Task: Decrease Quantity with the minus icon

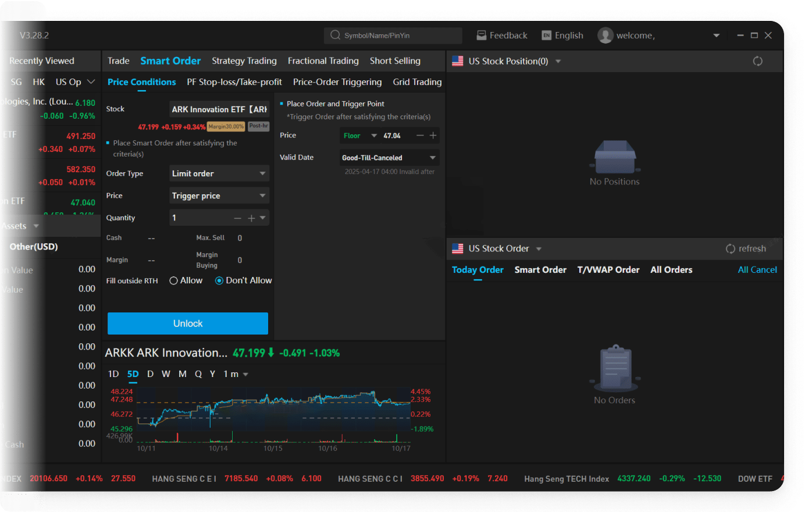Action: (237, 218)
